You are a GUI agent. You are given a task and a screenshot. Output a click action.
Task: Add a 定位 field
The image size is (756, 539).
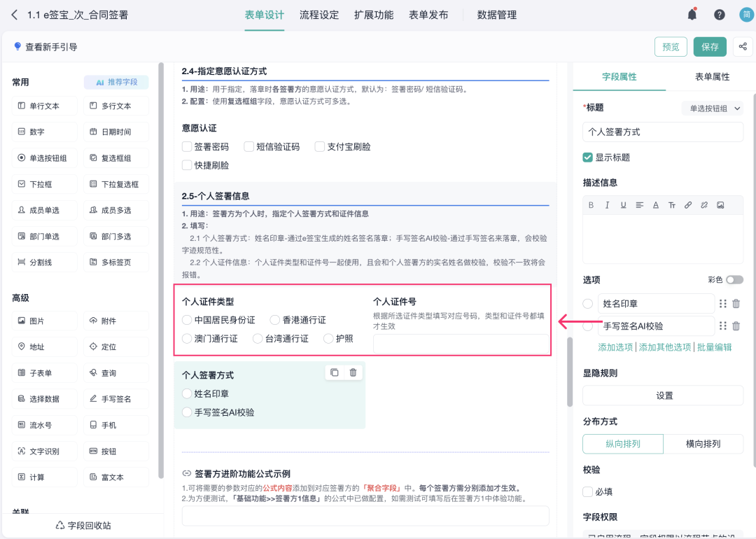[x=116, y=347]
